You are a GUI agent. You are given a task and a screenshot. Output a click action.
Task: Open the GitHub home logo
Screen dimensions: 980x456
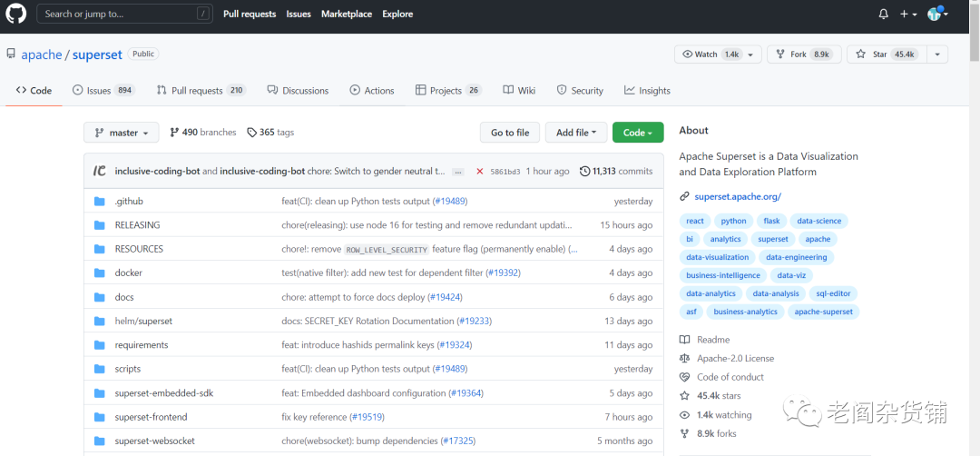(x=15, y=14)
